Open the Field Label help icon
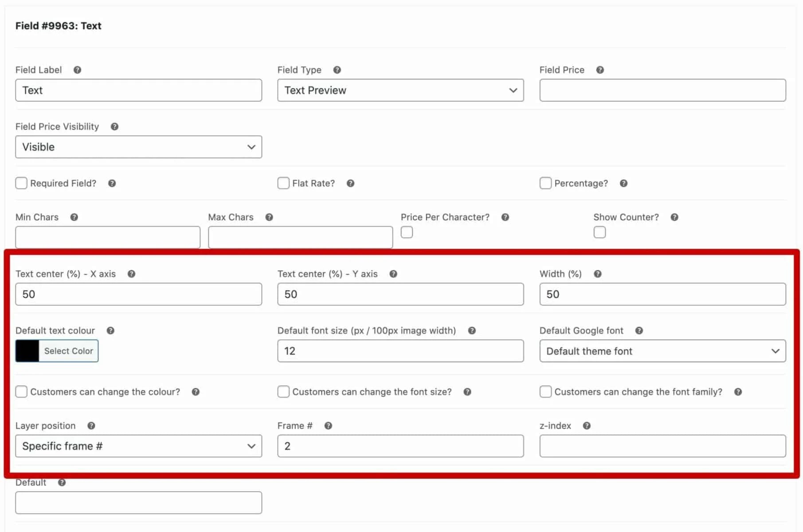 click(77, 70)
